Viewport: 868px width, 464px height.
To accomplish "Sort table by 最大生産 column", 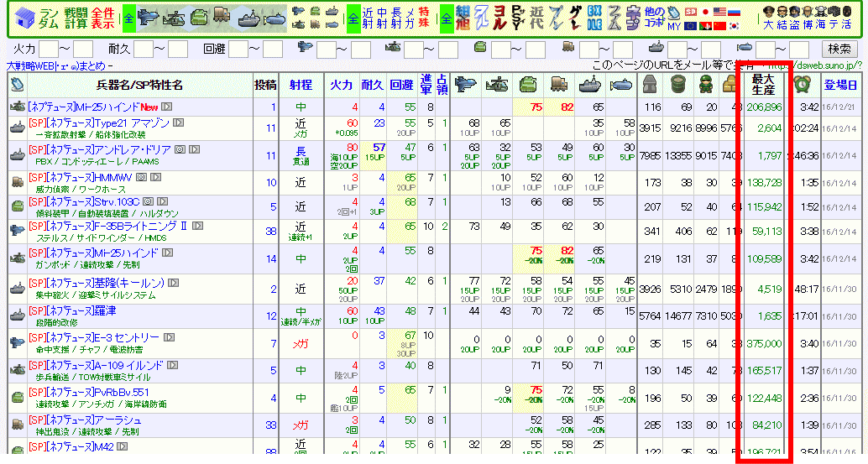I will tap(763, 85).
